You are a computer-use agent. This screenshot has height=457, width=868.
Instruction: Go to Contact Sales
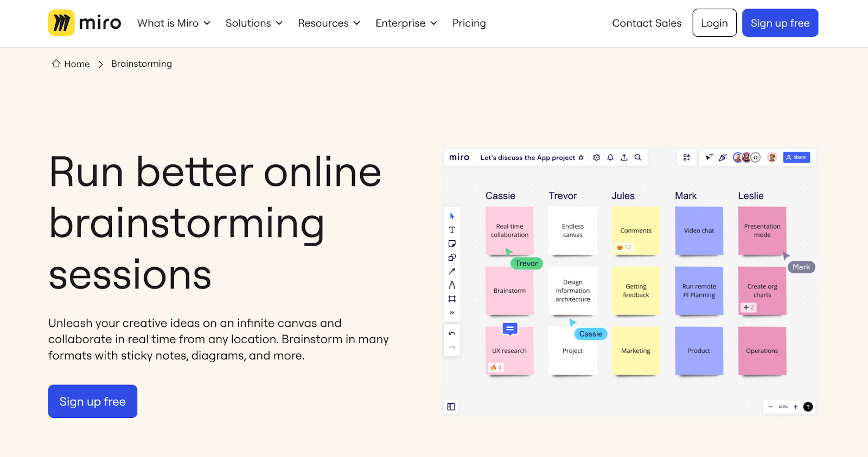tap(647, 23)
